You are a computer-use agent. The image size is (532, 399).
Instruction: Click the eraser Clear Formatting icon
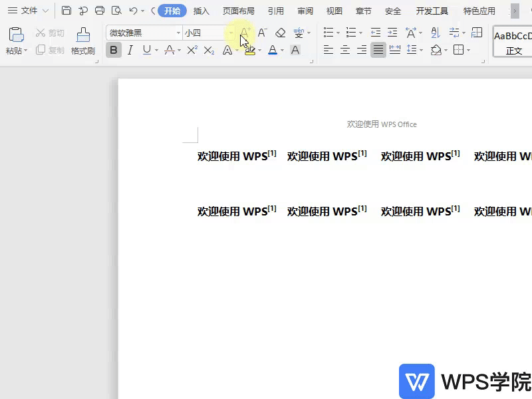(281, 33)
